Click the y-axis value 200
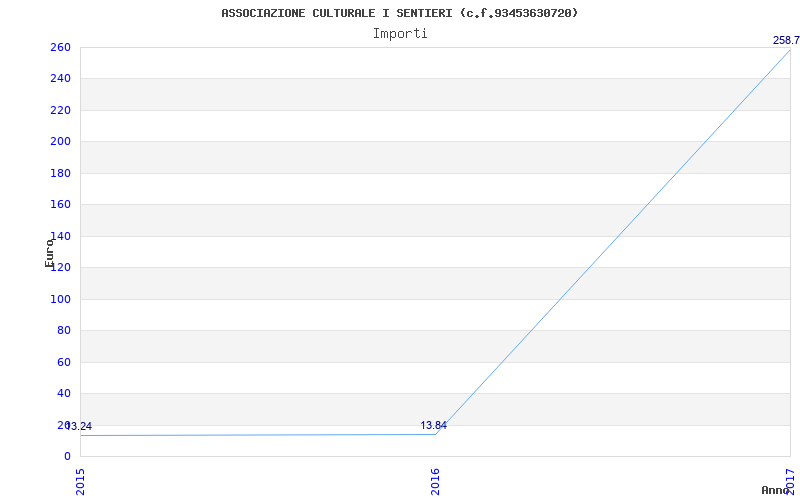This screenshot has width=800, height=500. [x=60, y=141]
